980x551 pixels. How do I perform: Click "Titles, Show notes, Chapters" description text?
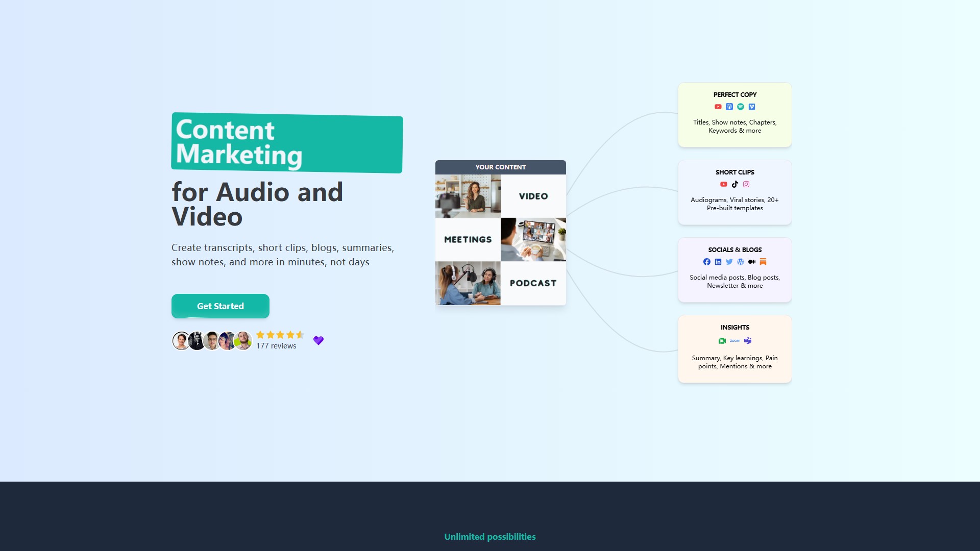click(735, 127)
